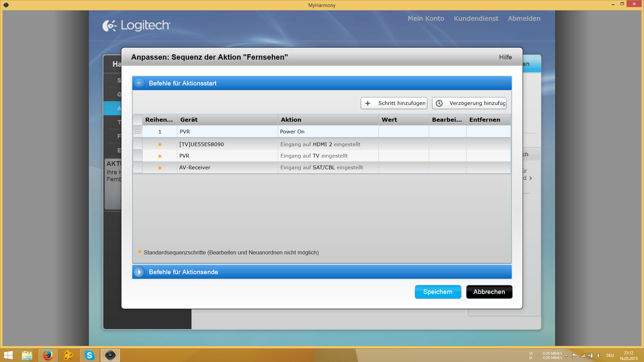Open Mein Konto menu link
Viewport: 644px width, 362px height.
click(x=426, y=18)
